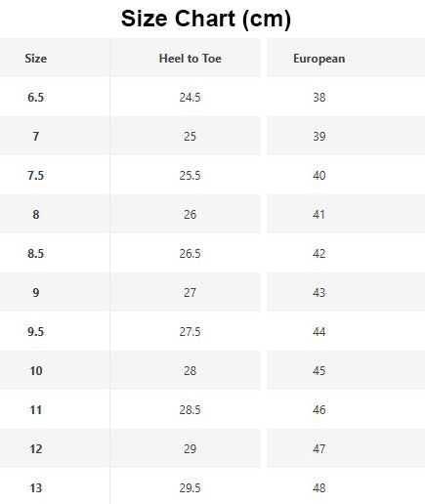Image resolution: width=425 pixels, height=504 pixels.
Task: Select size 13 row label
Action: tap(36, 488)
